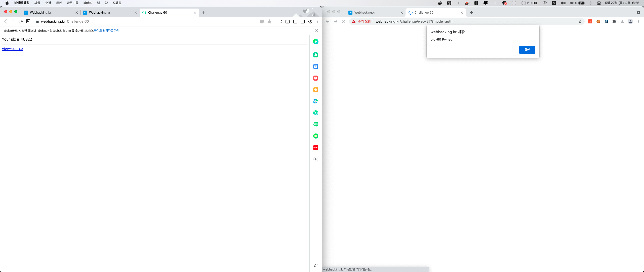The height and width of the screenshot is (272, 644).
Task: Click the Chrome address bar URL
Action: tap(414, 21)
